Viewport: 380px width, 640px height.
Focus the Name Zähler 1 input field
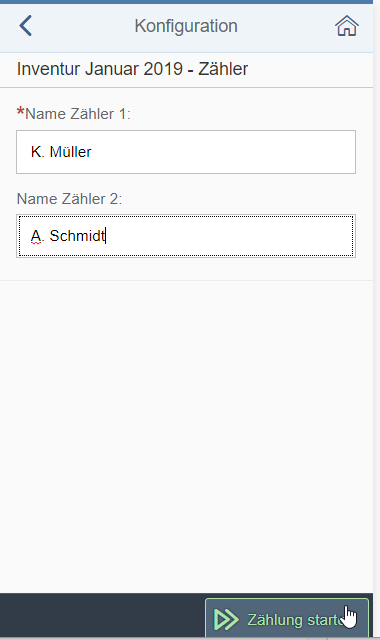click(x=186, y=152)
